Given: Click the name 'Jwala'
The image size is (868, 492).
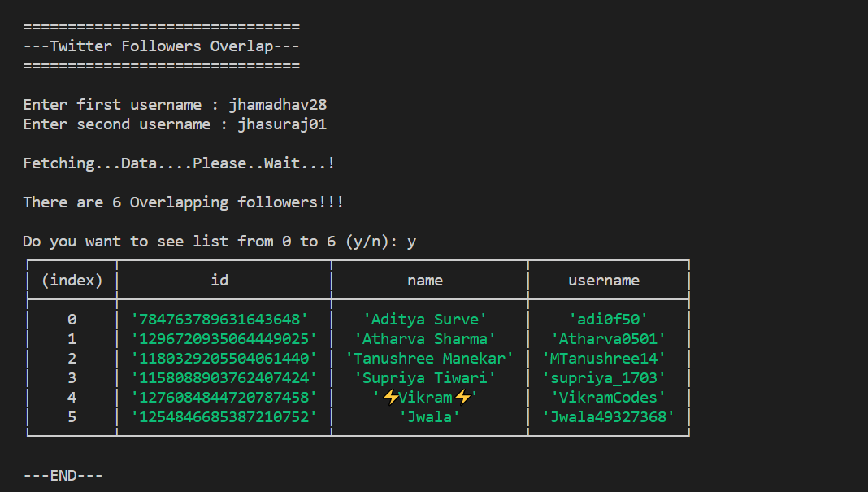Looking at the screenshot, I should pos(430,416).
